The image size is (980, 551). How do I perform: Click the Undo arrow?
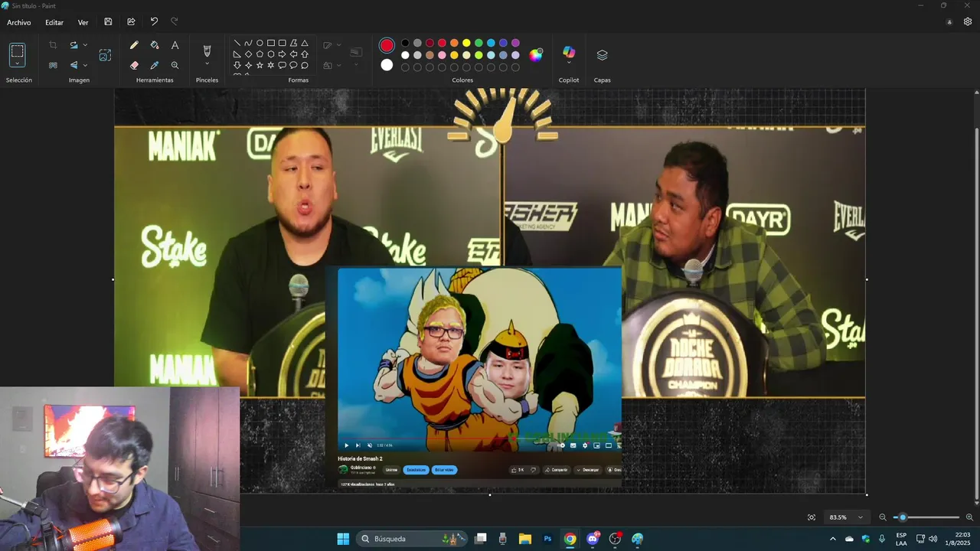(154, 21)
